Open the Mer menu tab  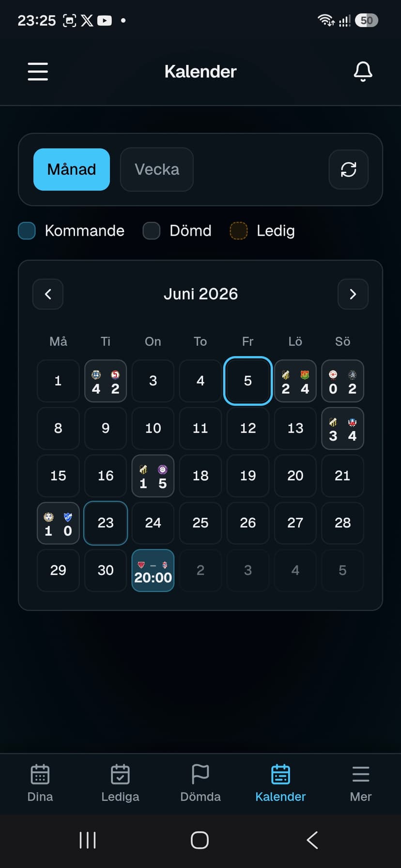click(361, 783)
